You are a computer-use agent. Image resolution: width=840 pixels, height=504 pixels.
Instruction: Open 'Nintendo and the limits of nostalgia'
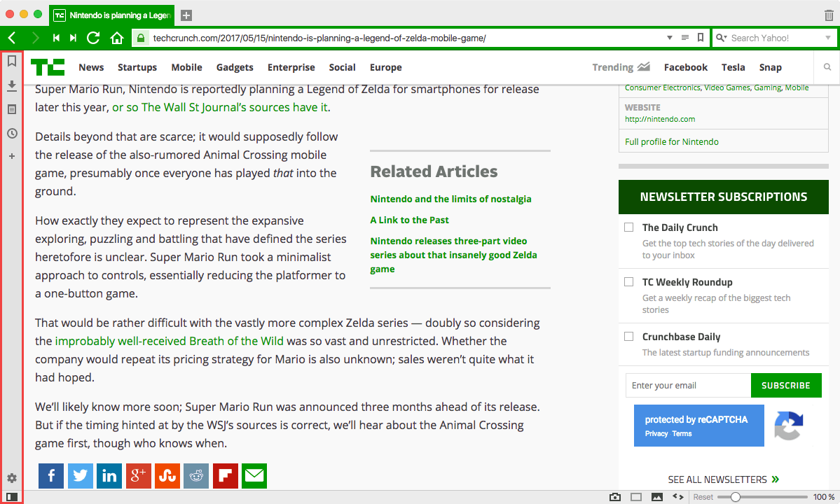[450, 199]
